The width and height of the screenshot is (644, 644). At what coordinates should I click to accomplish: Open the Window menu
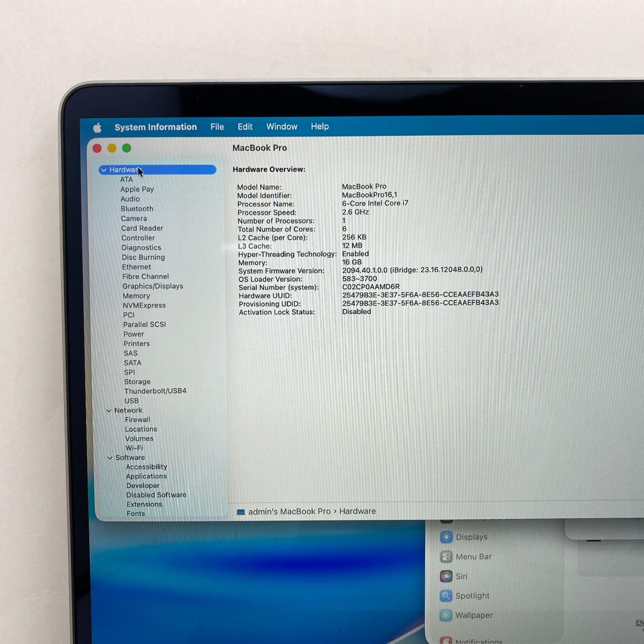282,126
